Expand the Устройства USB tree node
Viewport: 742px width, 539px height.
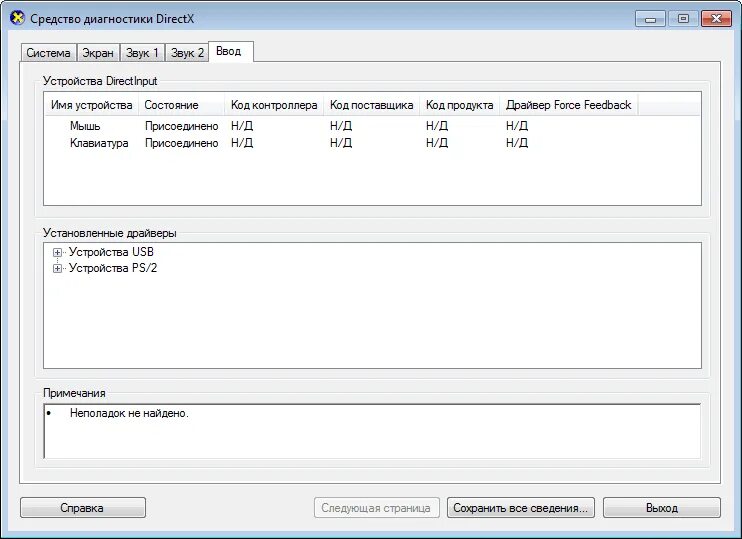point(57,253)
